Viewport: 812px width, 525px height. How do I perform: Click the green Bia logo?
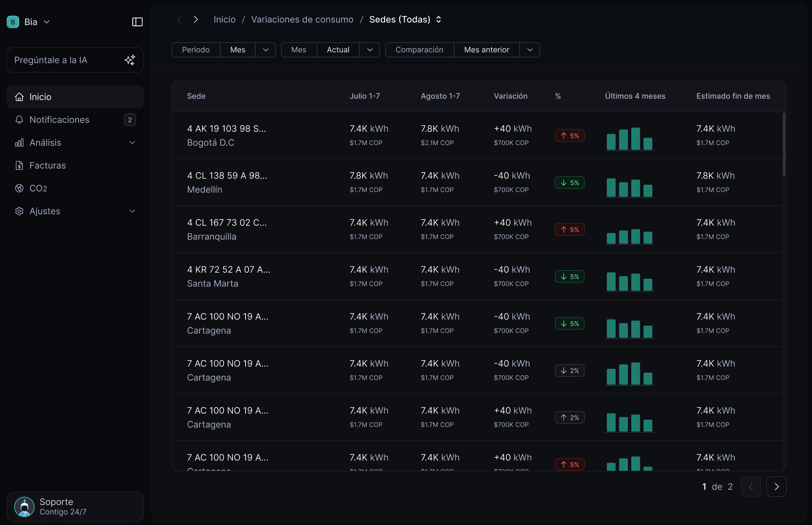tap(13, 22)
